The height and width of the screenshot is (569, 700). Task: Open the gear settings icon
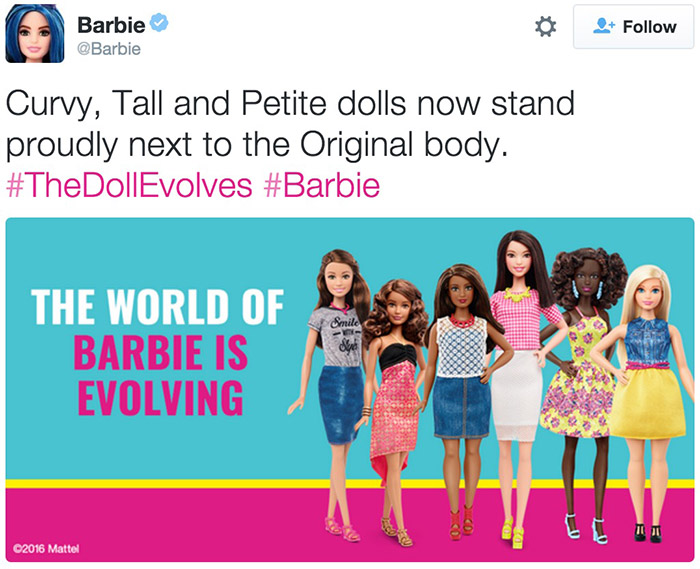tap(545, 27)
